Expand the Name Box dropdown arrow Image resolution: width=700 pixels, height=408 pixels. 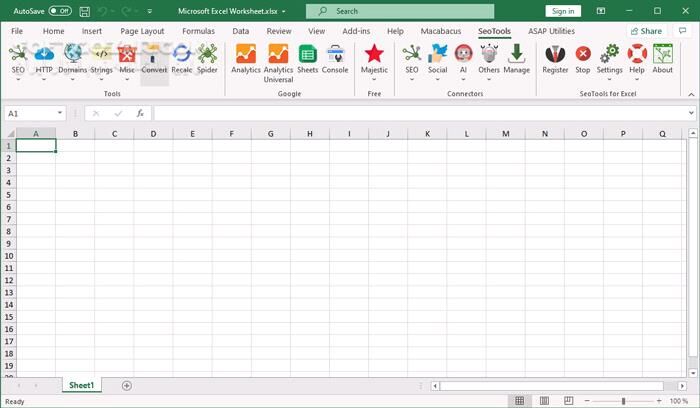tap(61, 113)
